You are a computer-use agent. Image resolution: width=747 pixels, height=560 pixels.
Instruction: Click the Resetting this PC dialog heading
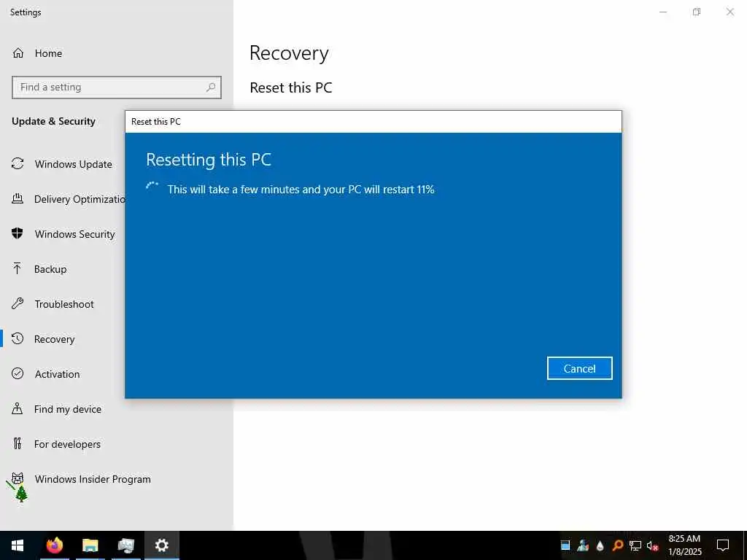[209, 160]
